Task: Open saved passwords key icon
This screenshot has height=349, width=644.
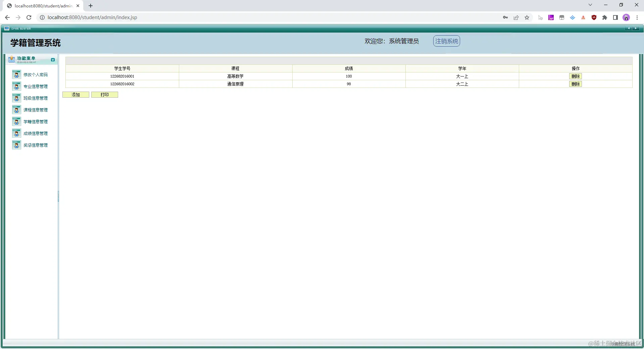Action: click(505, 17)
